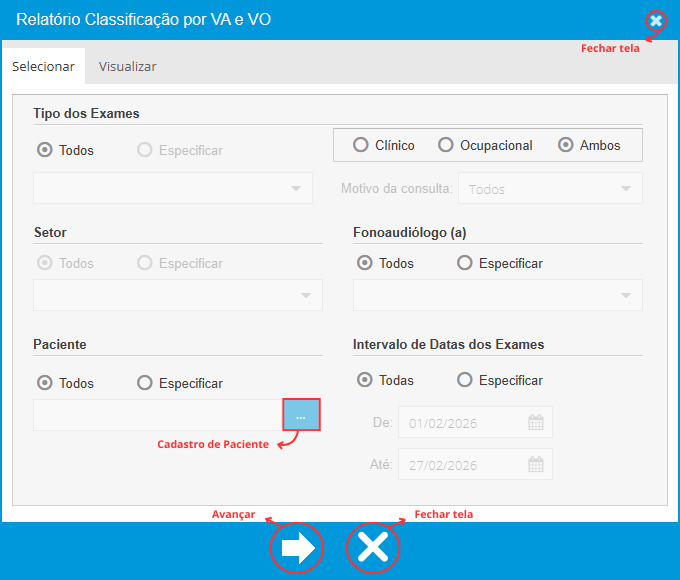
Task: Choose Especificar for Intervalo de Datas
Action: pos(465,380)
